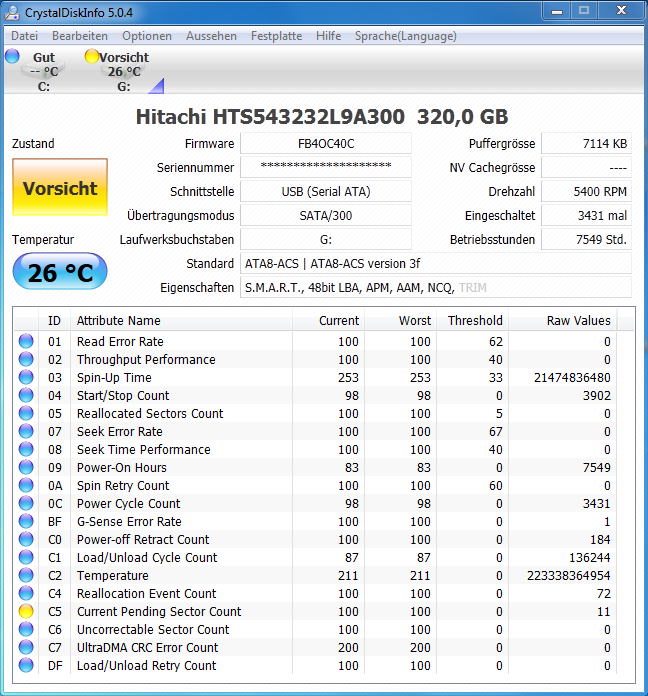Click the yellow orb for Current Pending Sector Count
This screenshot has width=648, height=696.
(x=26, y=611)
